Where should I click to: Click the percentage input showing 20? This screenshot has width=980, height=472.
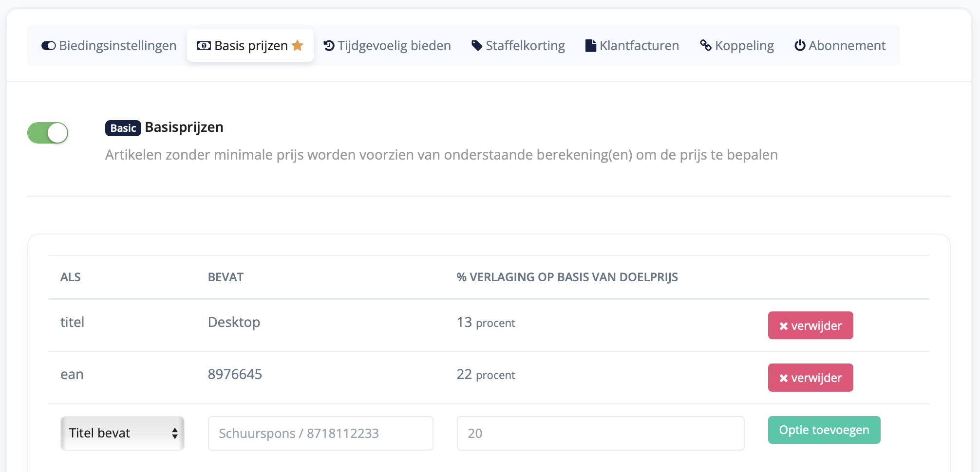coord(600,433)
